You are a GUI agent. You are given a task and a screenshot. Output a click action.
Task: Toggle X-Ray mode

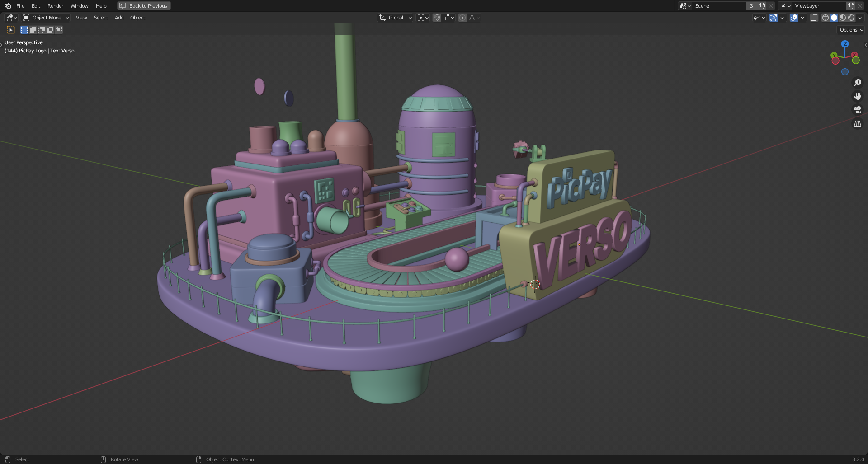pyautogui.click(x=814, y=18)
